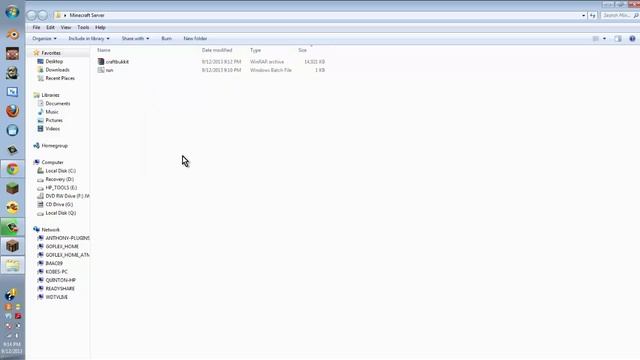Open network computer QUINTON-HP
The image size is (640, 360).
click(x=60, y=280)
